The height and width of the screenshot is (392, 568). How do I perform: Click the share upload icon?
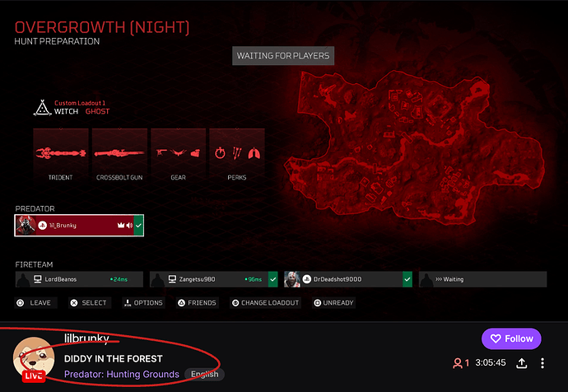[522, 362]
